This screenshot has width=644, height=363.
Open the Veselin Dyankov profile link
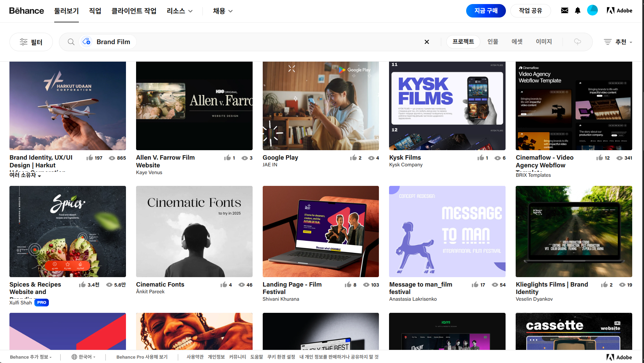(x=534, y=299)
